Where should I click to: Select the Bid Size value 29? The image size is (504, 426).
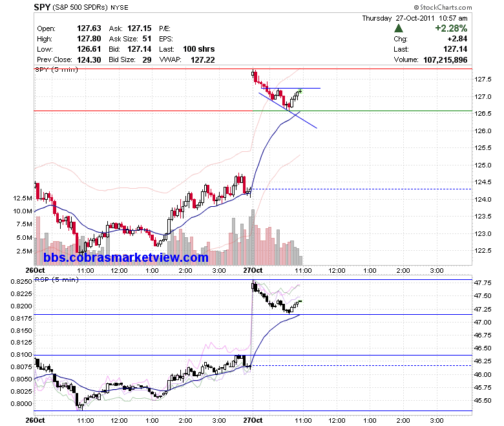pos(147,60)
